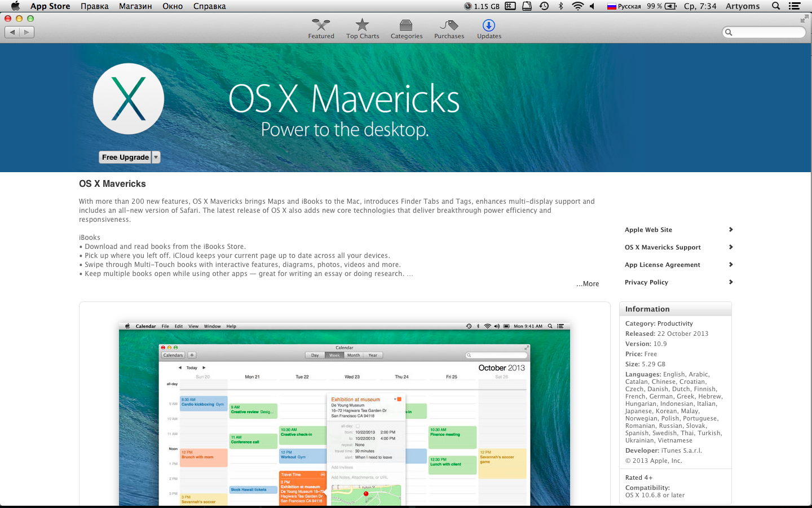The image size is (812, 508).
Task: Click the arrow next to App License Agreement
Action: [731, 264]
